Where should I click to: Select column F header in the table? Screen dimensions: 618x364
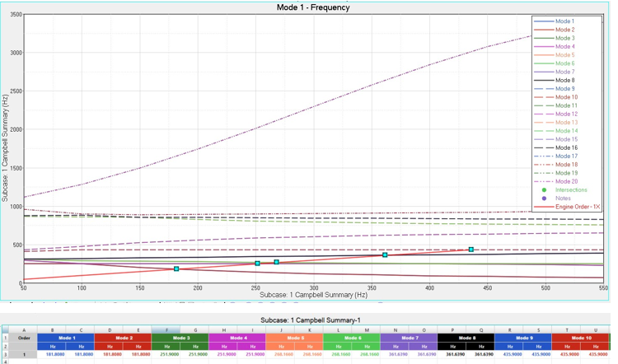point(166,330)
